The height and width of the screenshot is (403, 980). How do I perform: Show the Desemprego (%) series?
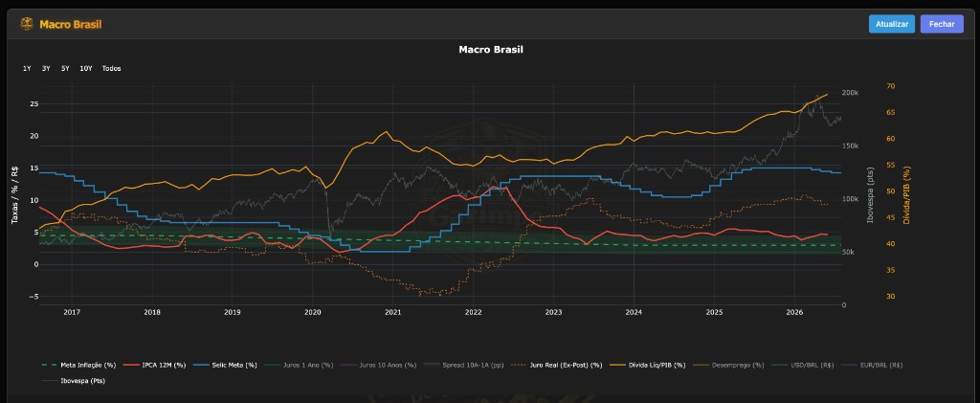click(x=728, y=365)
